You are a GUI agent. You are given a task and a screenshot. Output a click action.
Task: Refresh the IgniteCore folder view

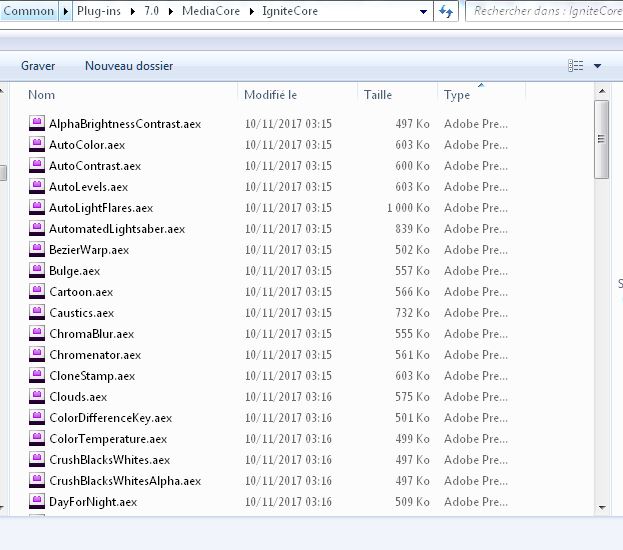[x=446, y=11]
